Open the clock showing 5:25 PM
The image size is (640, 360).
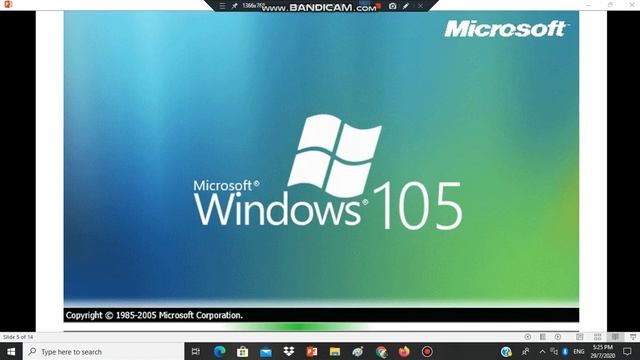coord(602,351)
